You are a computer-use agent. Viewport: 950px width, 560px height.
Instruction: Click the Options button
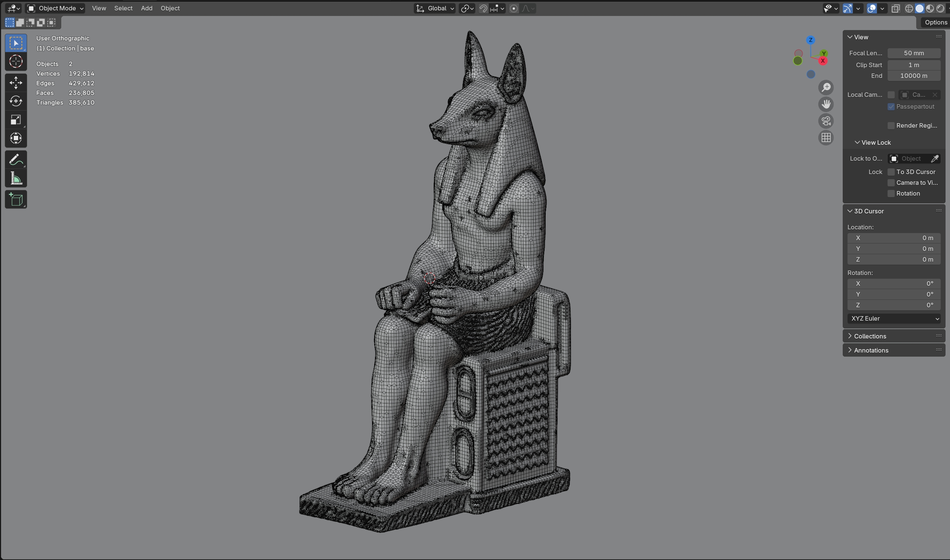point(935,22)
